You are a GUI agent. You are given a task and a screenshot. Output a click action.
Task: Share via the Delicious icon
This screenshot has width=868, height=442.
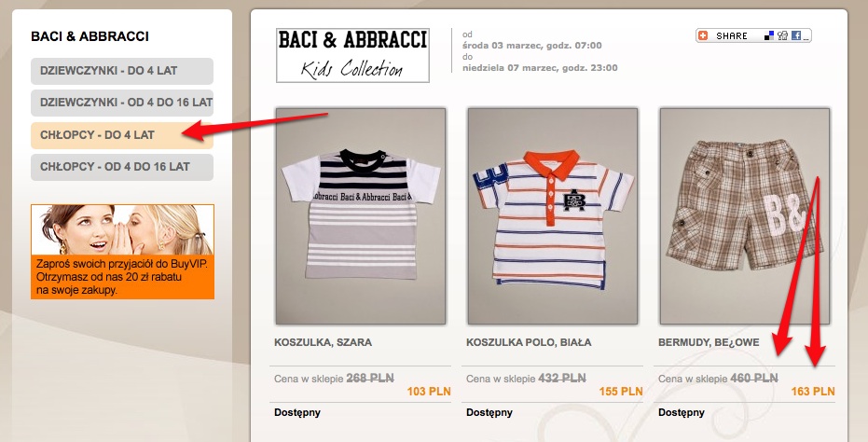(x=769, y=35)
